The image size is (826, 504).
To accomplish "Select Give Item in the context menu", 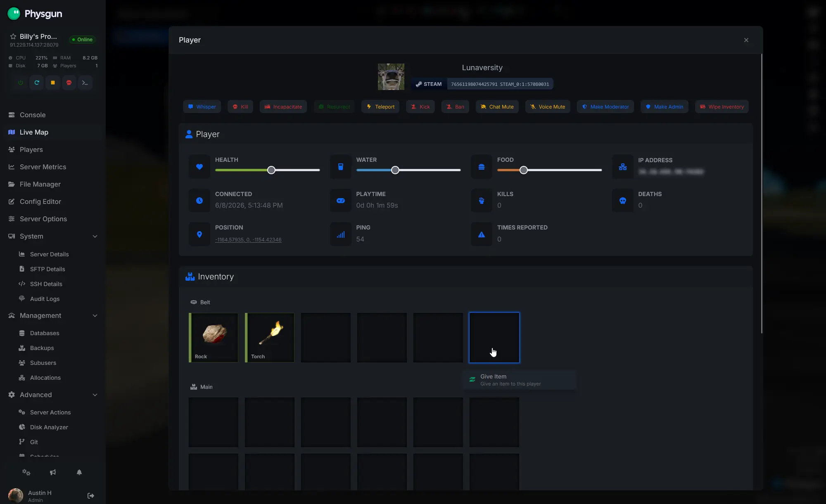I will point(520,380).
